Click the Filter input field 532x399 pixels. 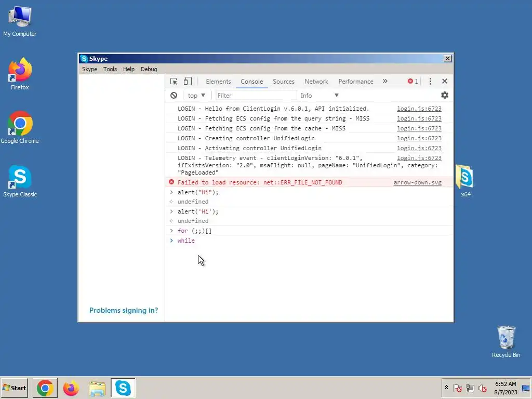click(x=256, y=96)
